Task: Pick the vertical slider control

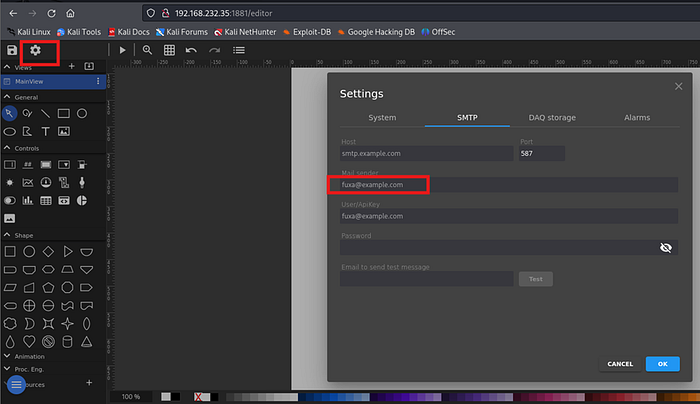Action: [82, 183]
